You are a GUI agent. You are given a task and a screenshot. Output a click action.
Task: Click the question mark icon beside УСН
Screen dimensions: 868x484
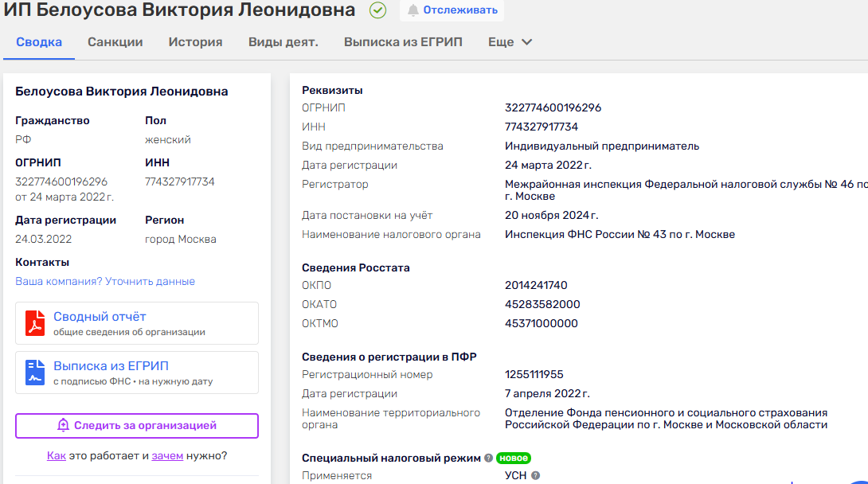pos(536,476)
